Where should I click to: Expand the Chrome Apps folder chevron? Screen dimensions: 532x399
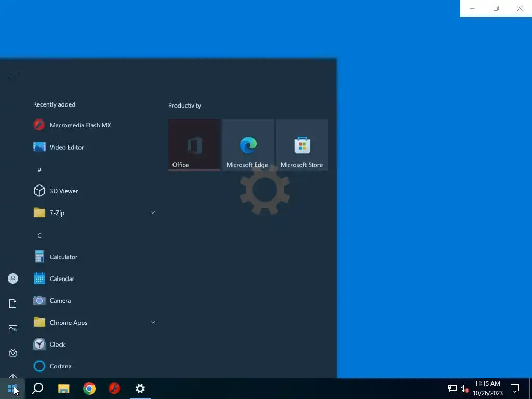click(x=153, y=322)
